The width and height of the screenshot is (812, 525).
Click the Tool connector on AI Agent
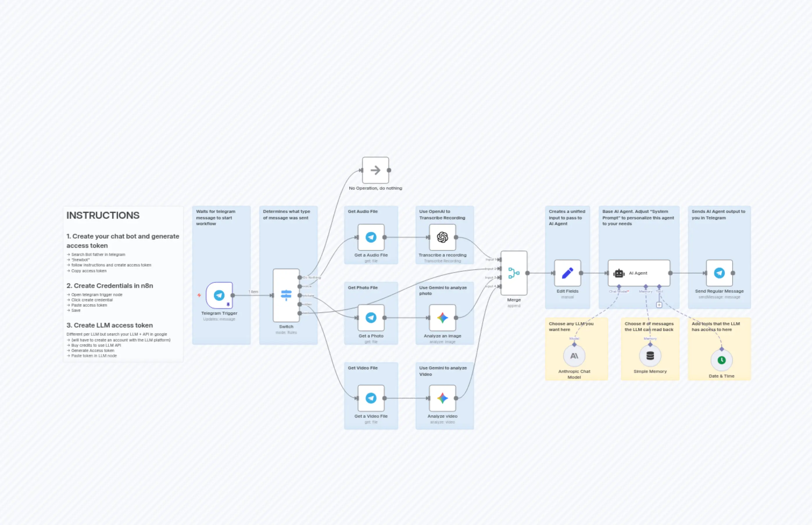tap(659, 286)
